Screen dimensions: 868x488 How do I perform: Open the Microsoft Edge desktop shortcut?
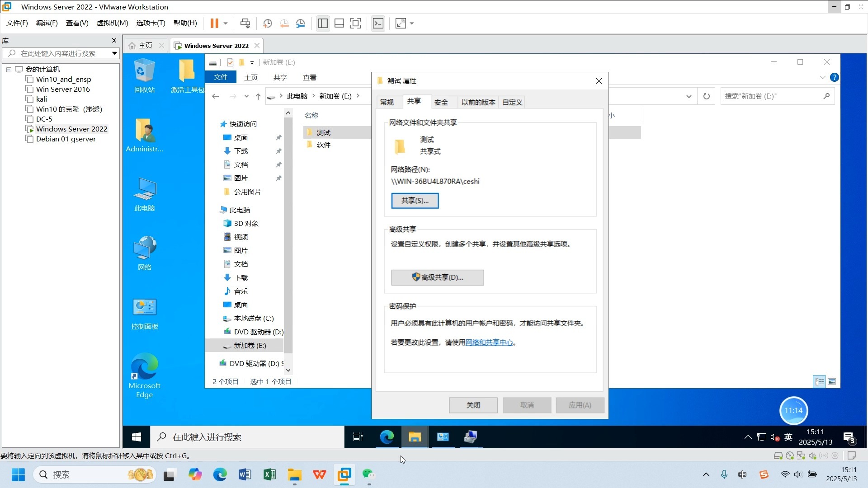pos(145,375)
